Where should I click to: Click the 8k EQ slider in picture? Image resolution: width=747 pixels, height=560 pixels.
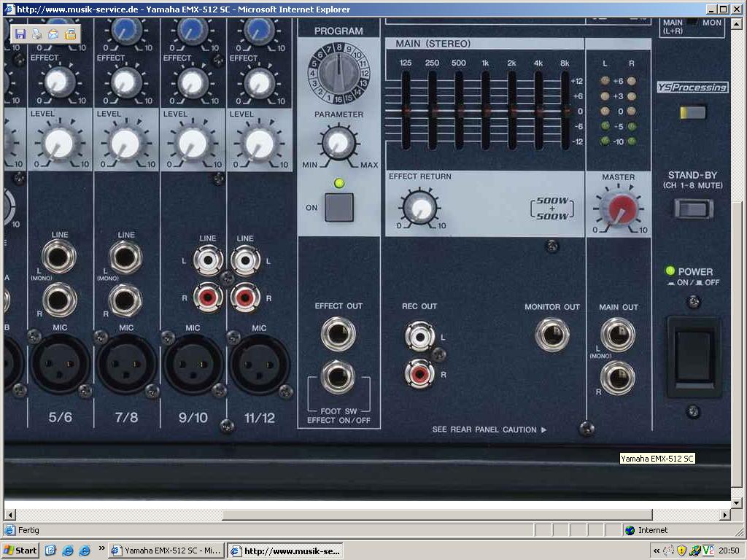point(565,111)
